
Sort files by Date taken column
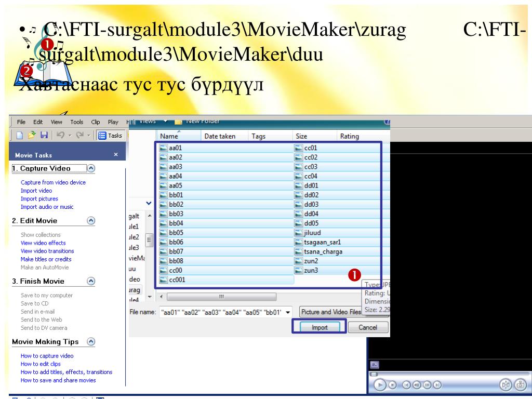[x=225, y=136]
